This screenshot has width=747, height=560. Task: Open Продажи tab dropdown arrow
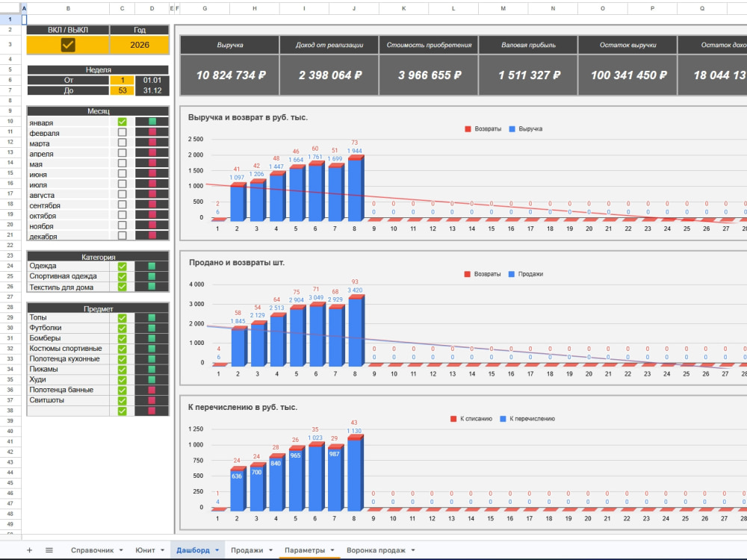pyautogui.click(x=270, y=550)
